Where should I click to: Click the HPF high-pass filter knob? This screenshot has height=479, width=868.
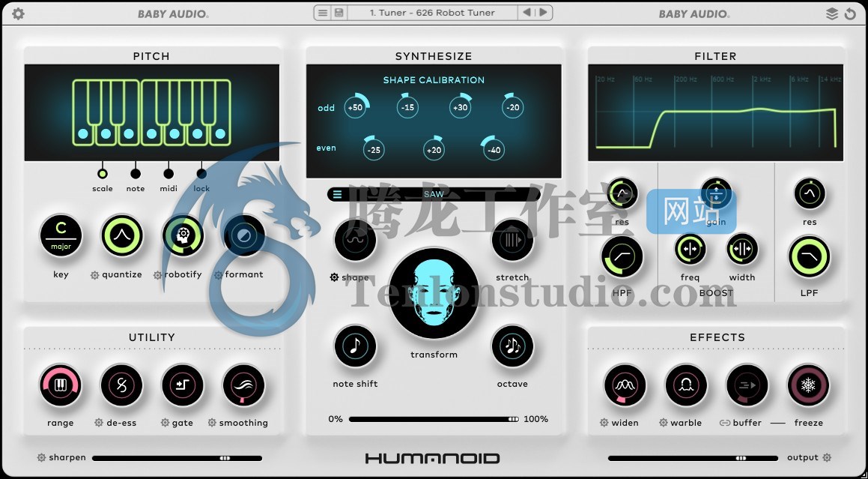coord(622,257)
